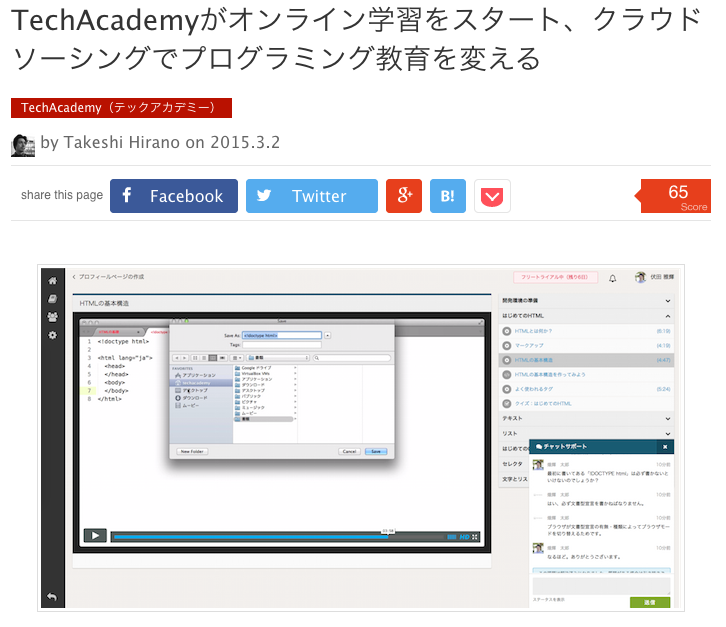
Task: Expand the save dialog disclosure arrow button
Action: 328,335
